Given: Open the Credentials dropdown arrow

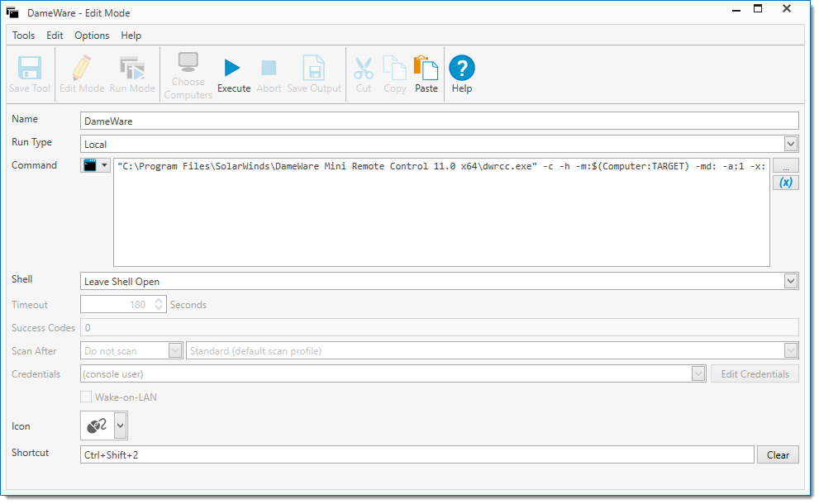Looking at the screenshot, I should point(698,373).
